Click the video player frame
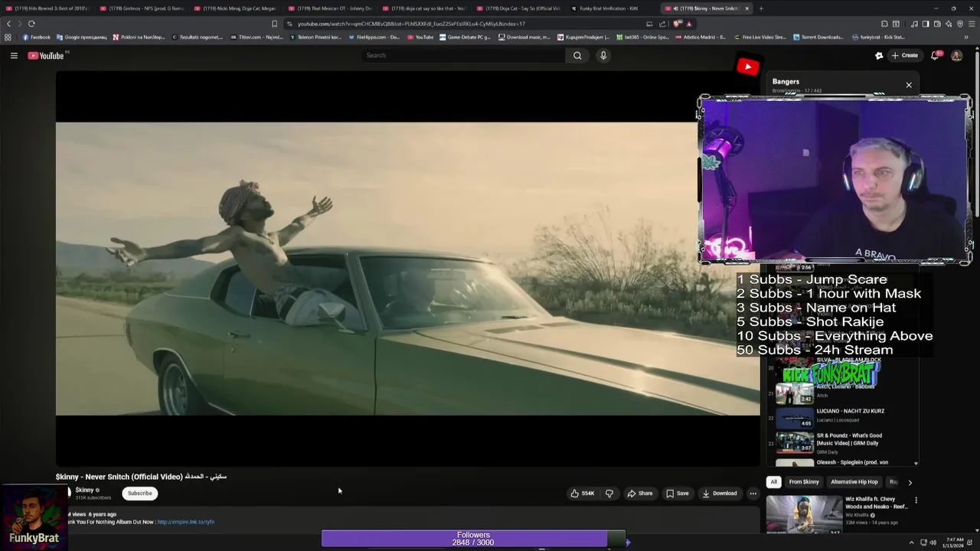This screenshot has height=551, width=980. point(407,269)
